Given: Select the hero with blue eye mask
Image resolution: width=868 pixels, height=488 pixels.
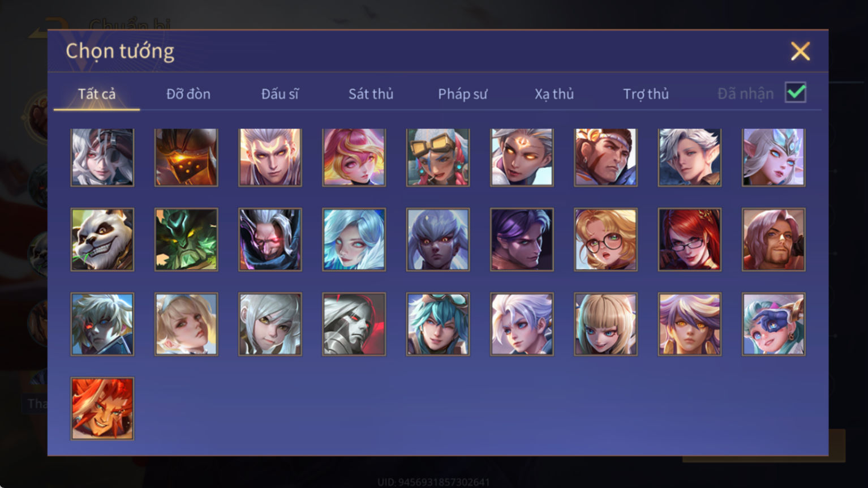Looking at the screenshot, I should (x=774, y=324).
